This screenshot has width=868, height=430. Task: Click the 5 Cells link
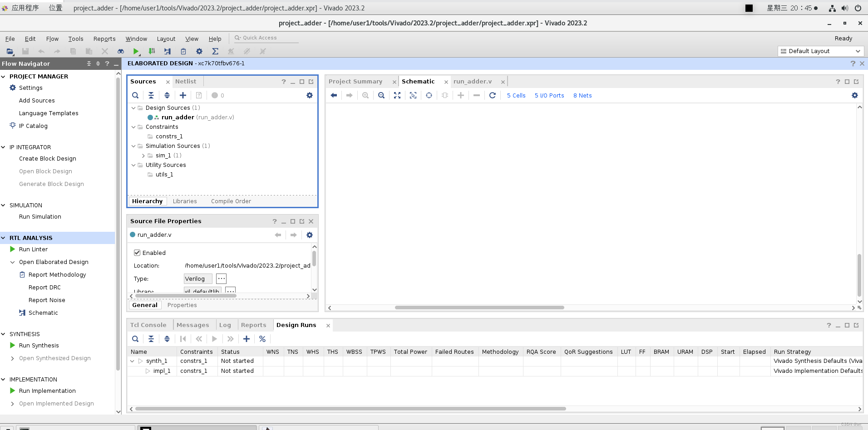pos(516,96)
